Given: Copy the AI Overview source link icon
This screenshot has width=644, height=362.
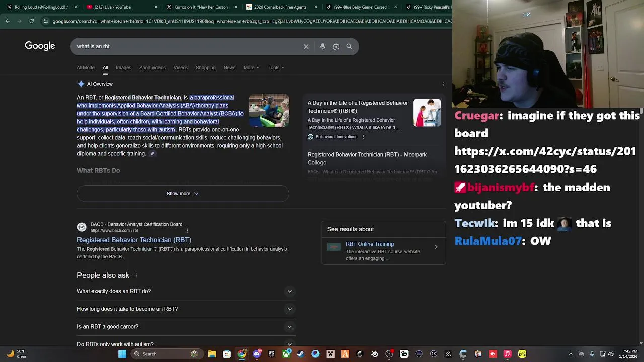Looking at the screenshot, I should tap(152, 154).
